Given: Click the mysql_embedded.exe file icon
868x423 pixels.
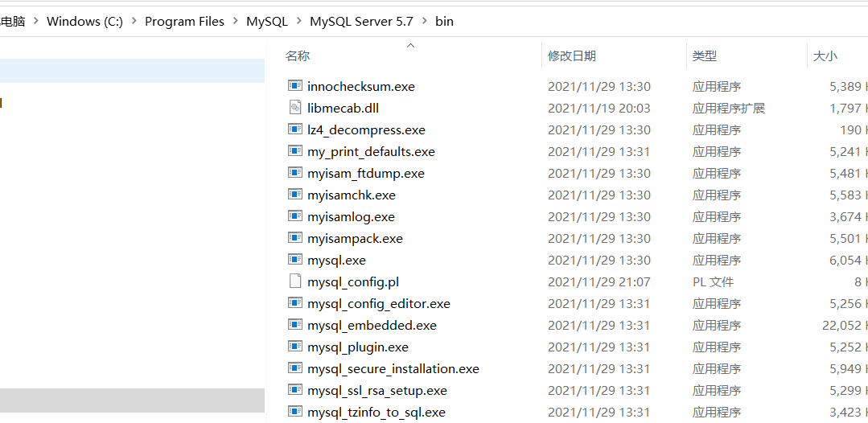Looking at the screenshot, I should click(295, 324).
